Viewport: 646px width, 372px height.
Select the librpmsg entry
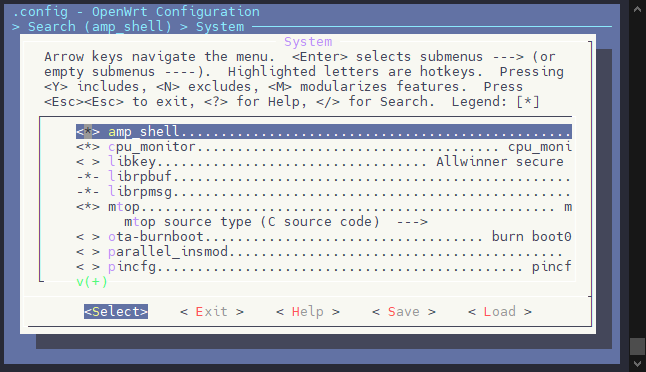tap(324, 192)
